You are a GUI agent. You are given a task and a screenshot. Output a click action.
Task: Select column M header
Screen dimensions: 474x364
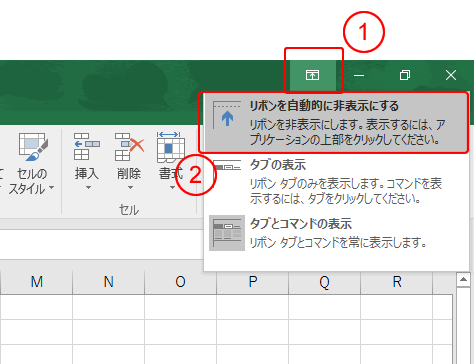pyautogui.click(x=37, y=282)
